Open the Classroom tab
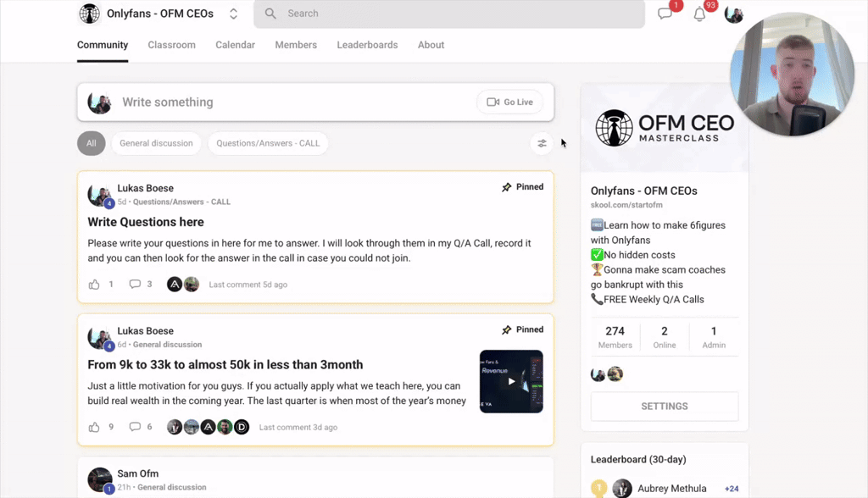 pyautogui.click(x=171, y=45)
